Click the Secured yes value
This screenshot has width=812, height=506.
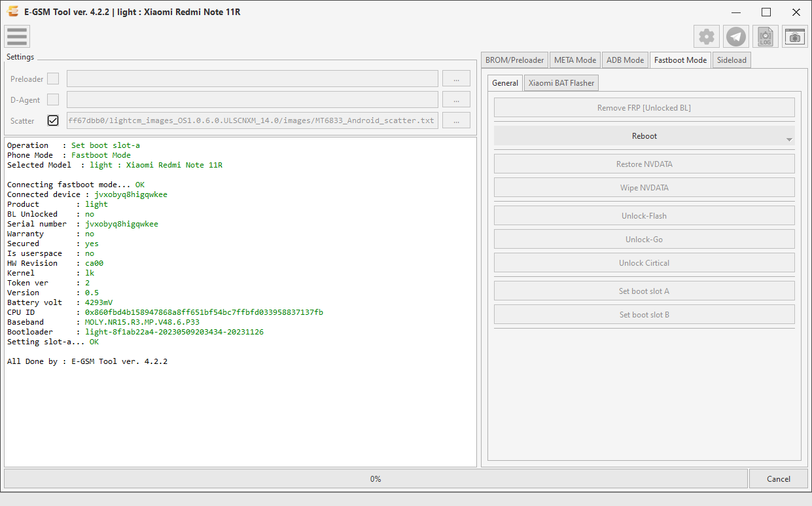(92, 244)
